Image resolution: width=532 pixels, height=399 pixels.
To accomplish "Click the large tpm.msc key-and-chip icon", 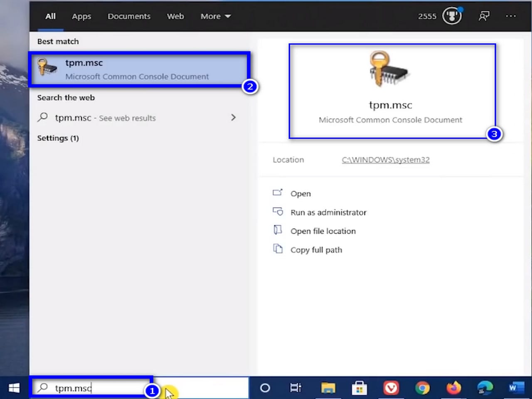I will pyautogui.click(x=389, y=69).
